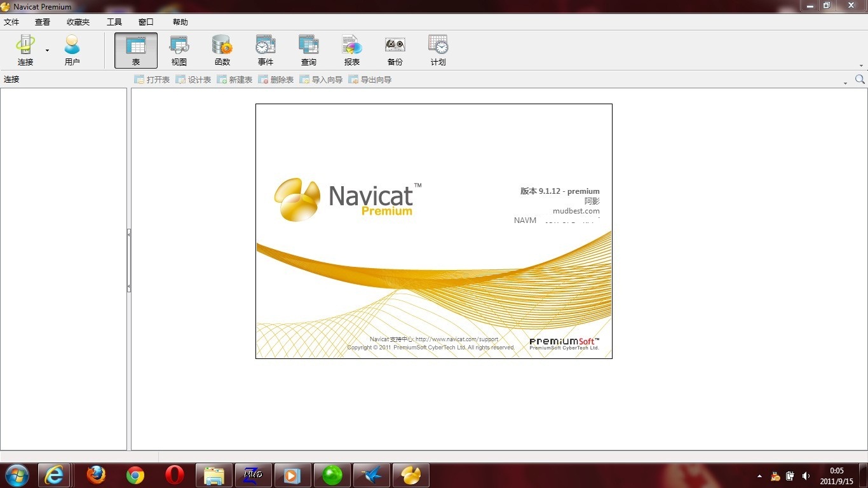Click the blue bird taskbar icon
This screenshot has height=488, width=868.
tap(372, 475)
